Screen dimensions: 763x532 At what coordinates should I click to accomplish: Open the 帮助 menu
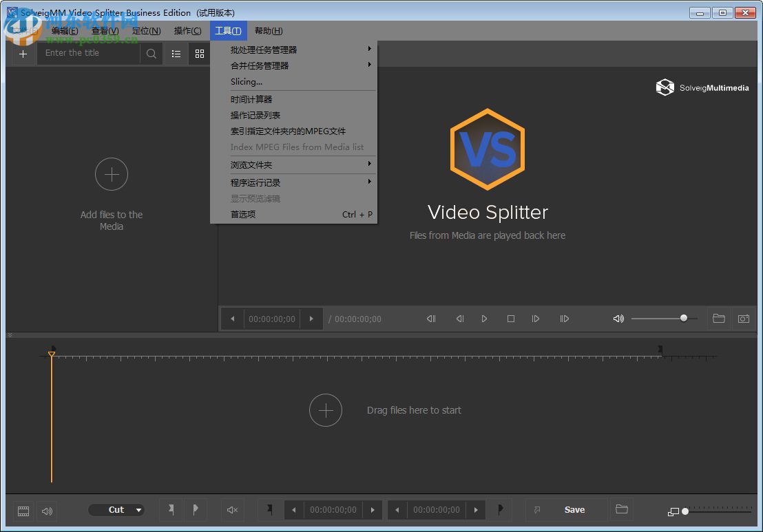click(270, 30)
